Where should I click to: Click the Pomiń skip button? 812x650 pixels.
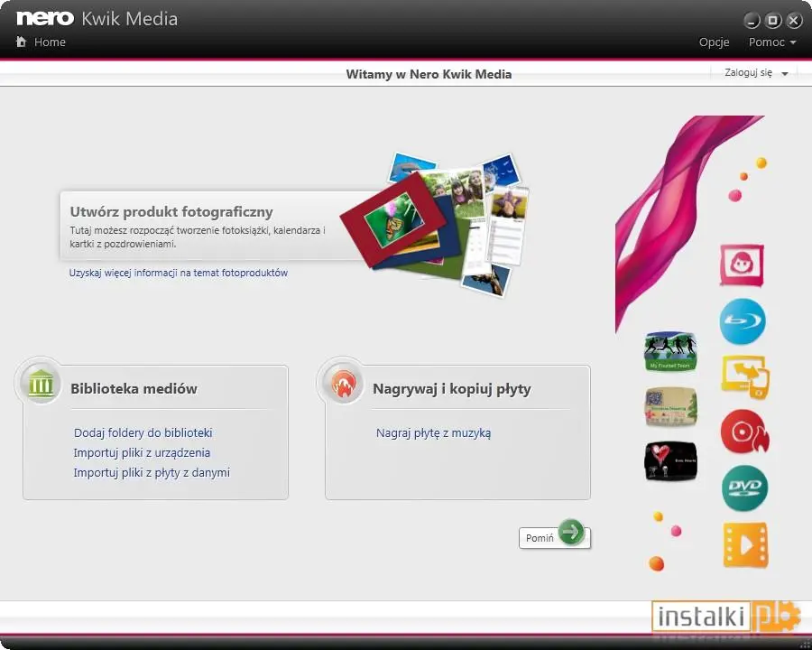554,537
